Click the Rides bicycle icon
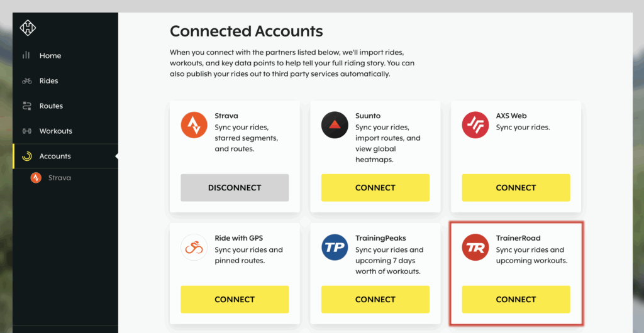Screen dimensions: 644x333 [27, 81]
